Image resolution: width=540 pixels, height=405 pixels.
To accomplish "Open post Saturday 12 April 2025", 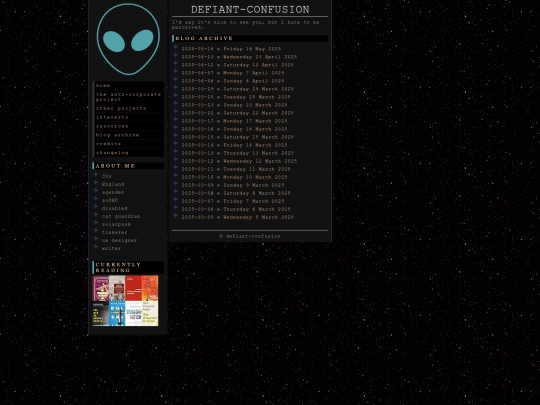I will (x=238, y=65).
